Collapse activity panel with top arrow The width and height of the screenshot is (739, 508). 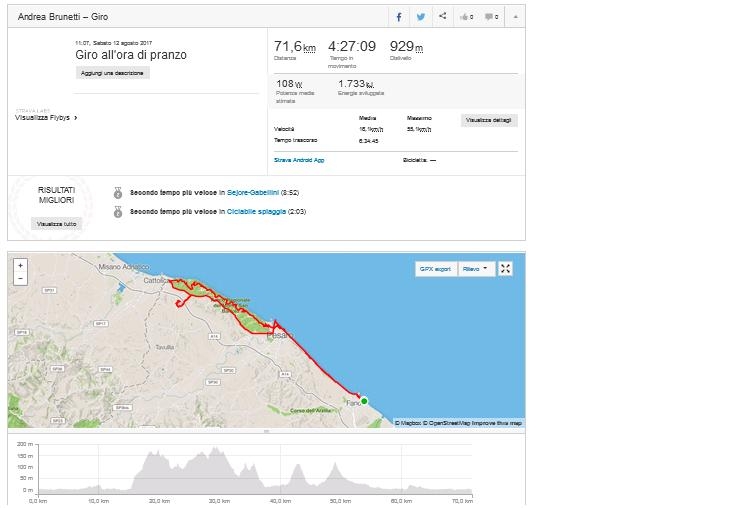[516, 17]
